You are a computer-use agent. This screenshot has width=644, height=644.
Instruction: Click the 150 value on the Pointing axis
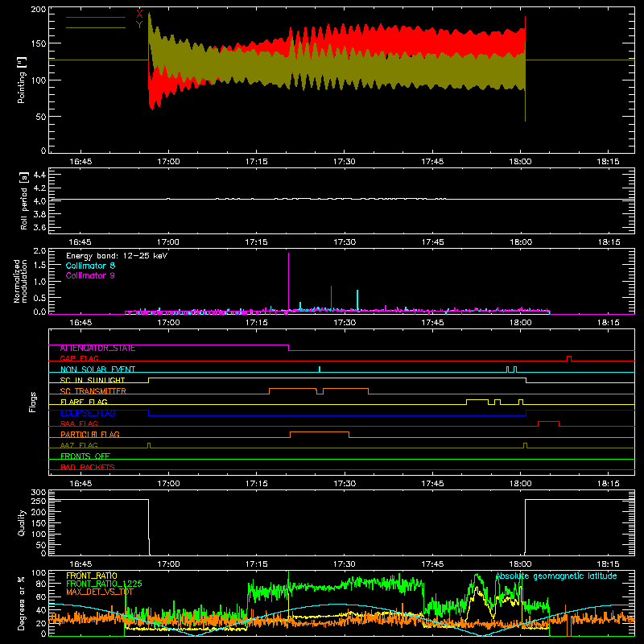click(39, 43)
